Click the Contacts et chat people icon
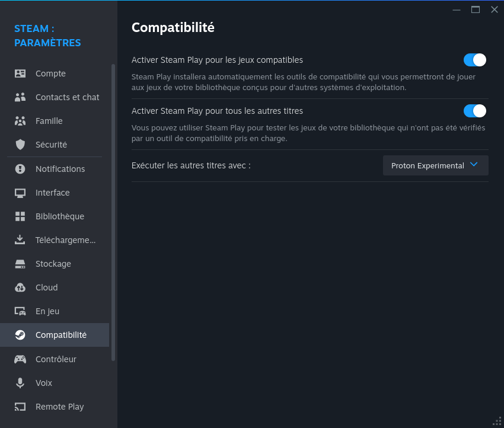This screenshot has width=504, height=428. coord(20,97)
